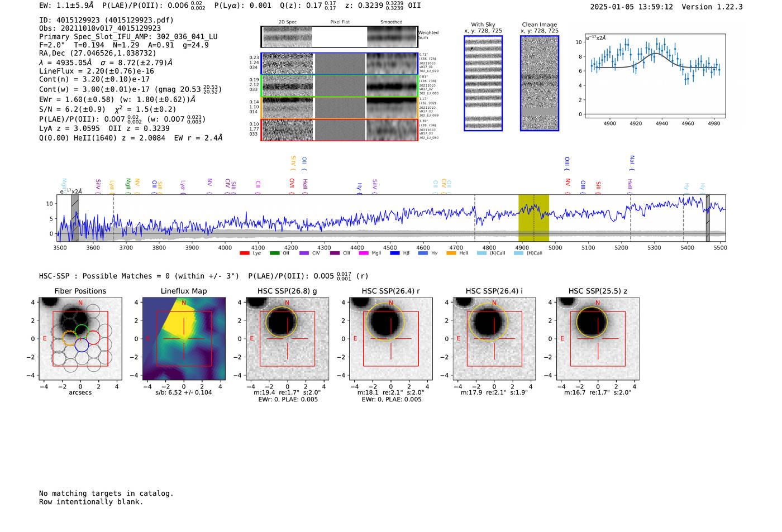Click the yellow highlighted band in the spectrum
This screenshot has width=782, height=532.
pos(533,218)
